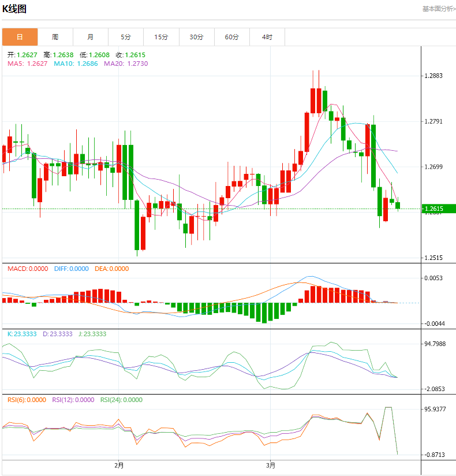Open the 5分 interval chart
This screenshot has height=476, width=456.
pos(126,37)
